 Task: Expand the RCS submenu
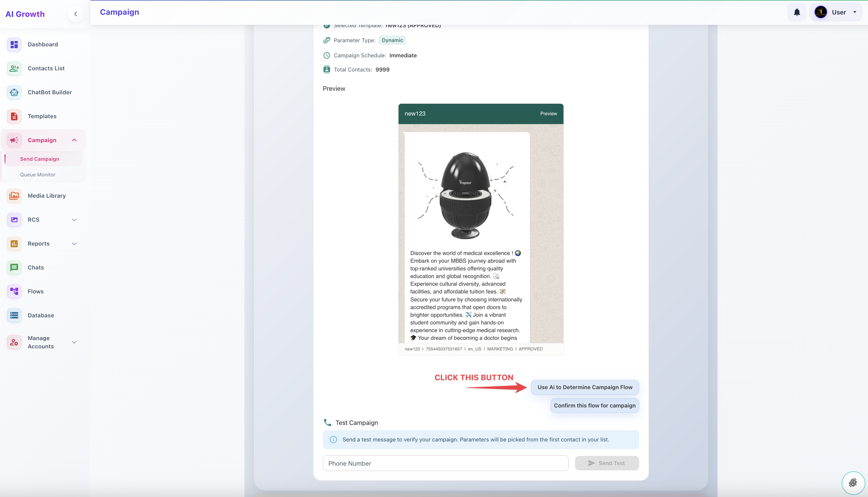coord(74,220)
